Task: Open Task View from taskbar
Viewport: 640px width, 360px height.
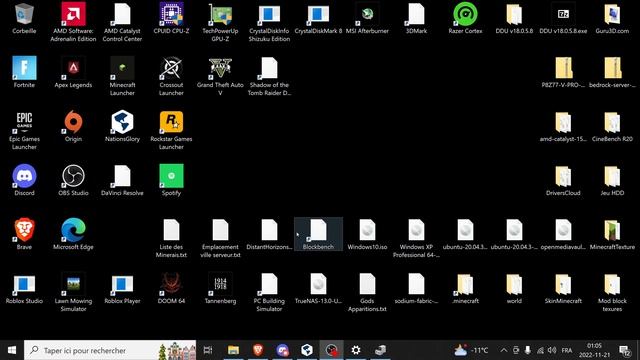Action: click(x=208, y=350)
